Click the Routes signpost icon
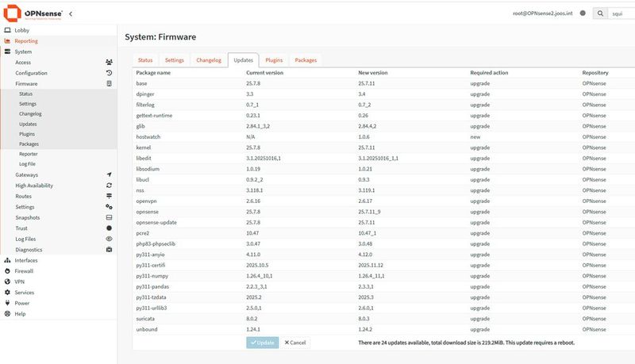This screenshot has height=364, width=635. click(x=109, y=196)
